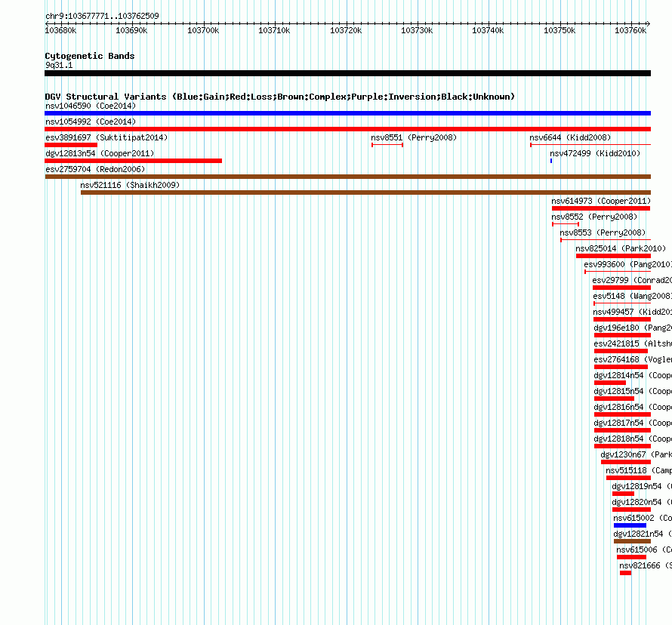Image resolution: width=672 pixels, height=625 pixels.
Task: Open esv2759704 (Redon2006) variant label
Action: 95,169
